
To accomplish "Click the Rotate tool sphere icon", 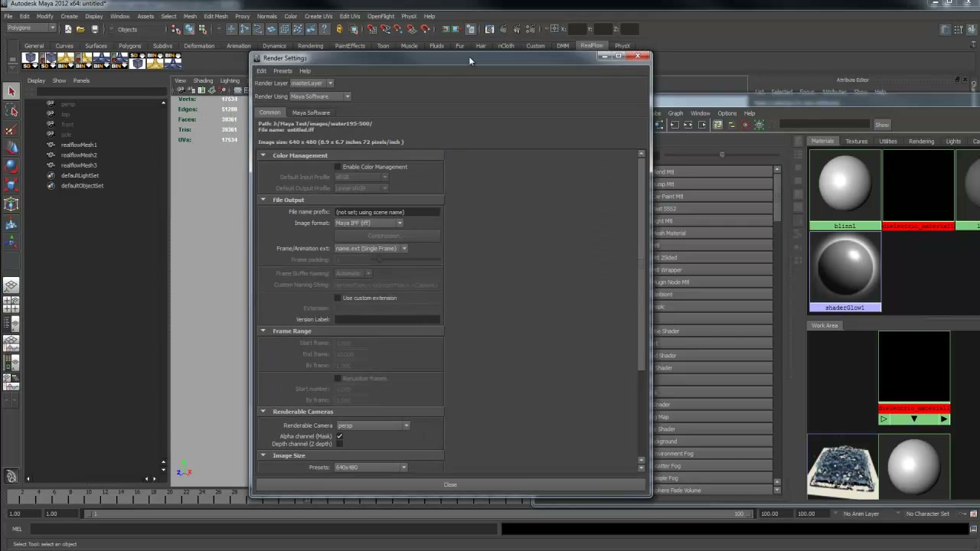I will click(11, 166).
